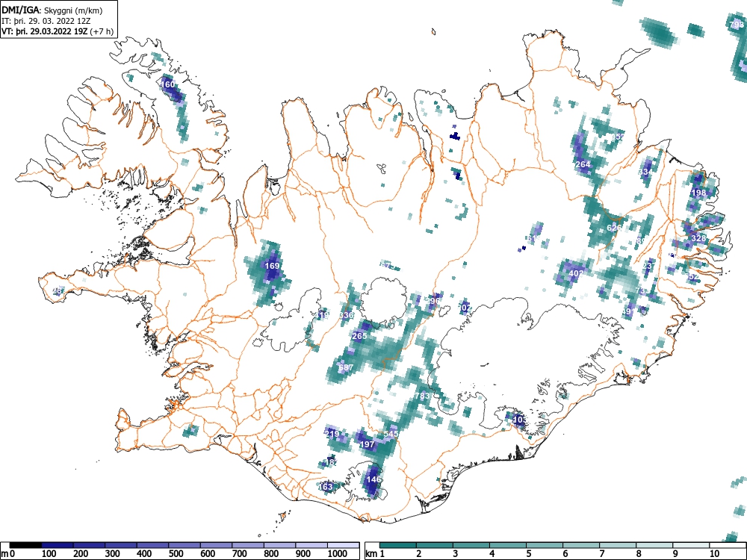This screenshot has width=747, height=560.
Task: Click the 198 value label near east coast
Action: tap(698, 193)
